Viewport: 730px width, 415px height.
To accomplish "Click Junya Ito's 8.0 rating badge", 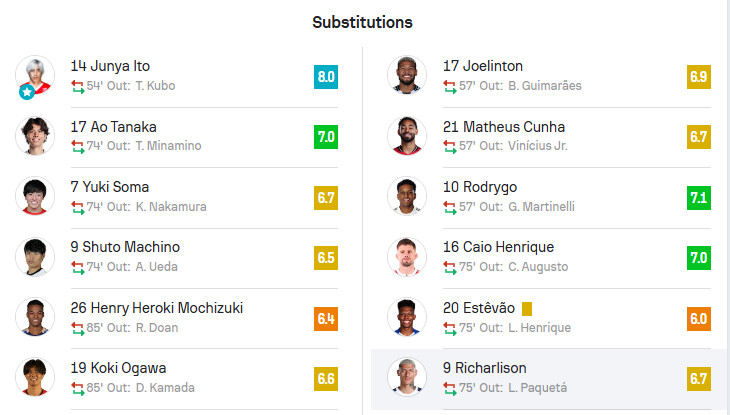I will [325, 76].
